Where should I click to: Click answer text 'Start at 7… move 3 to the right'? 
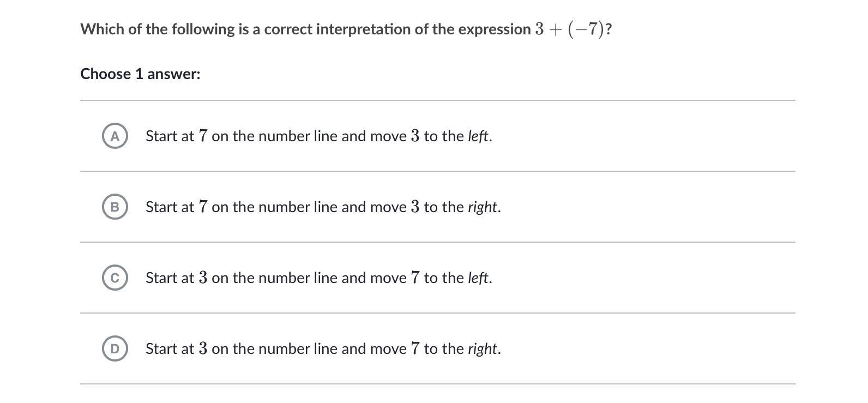(323, 207)
